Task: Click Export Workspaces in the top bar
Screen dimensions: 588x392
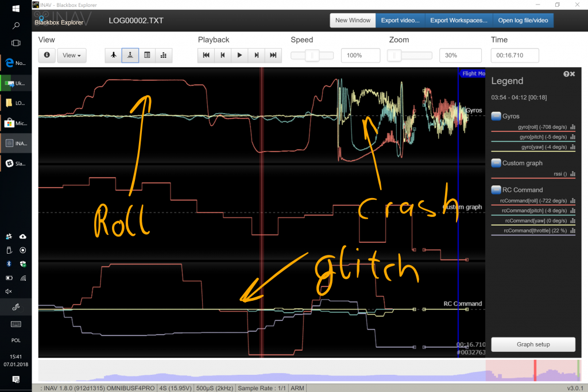Action: (x=458, y=20)
